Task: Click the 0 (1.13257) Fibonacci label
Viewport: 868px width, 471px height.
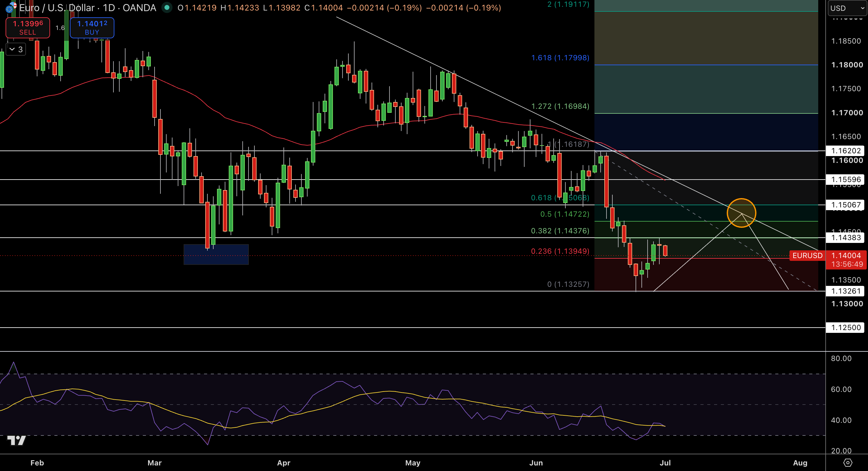Action: pyautogui.click(x=568, y=284)
